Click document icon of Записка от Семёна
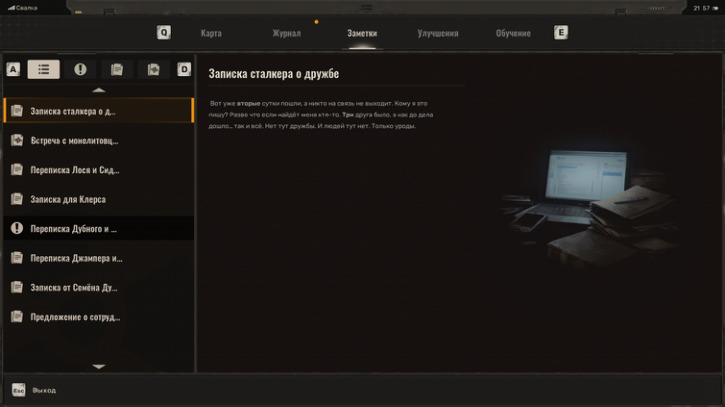 [x=17, y=287]
